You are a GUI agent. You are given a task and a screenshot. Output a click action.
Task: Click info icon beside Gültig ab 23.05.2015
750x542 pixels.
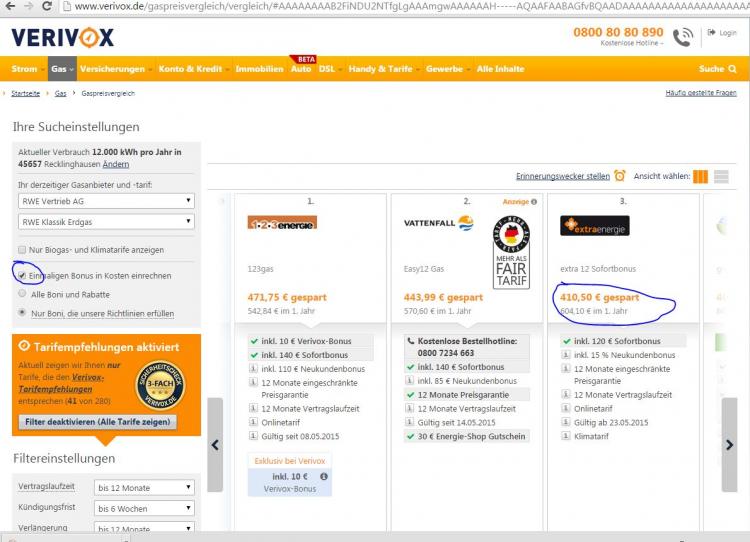[566, 422]
